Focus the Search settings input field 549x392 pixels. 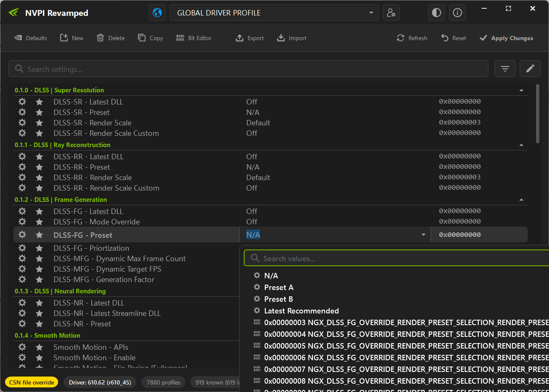(248, 69)
